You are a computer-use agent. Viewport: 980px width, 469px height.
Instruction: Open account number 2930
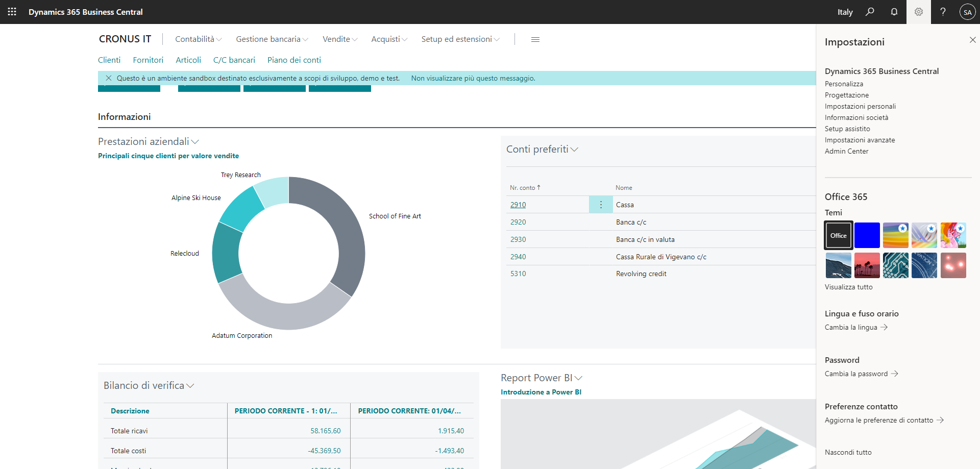click(x=518, y=239)
